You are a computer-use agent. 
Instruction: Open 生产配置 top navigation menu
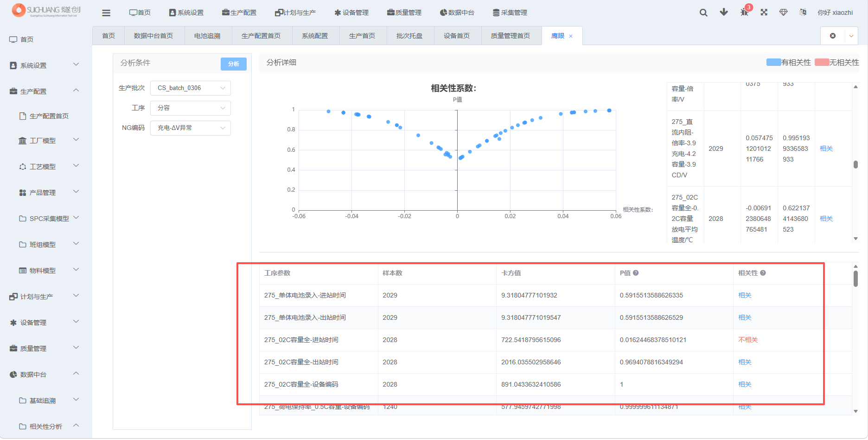tap(239, 13)
